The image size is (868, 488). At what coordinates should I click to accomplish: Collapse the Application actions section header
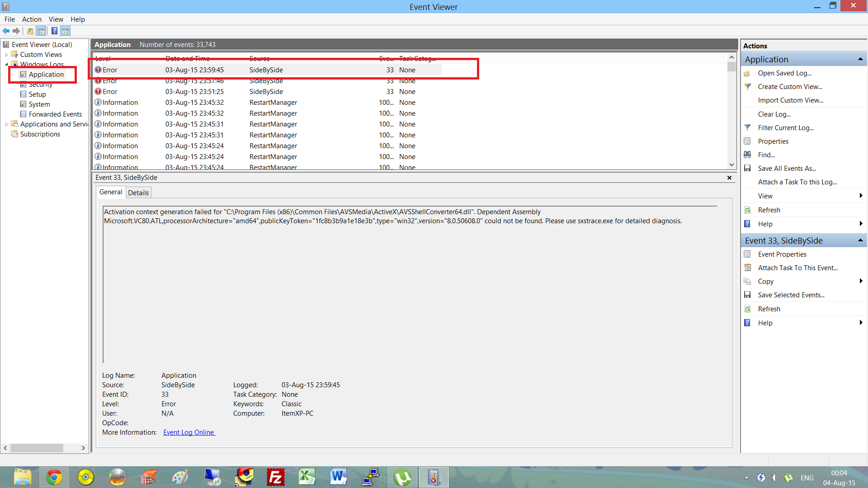pyautogui.click(x=860, y=59)
